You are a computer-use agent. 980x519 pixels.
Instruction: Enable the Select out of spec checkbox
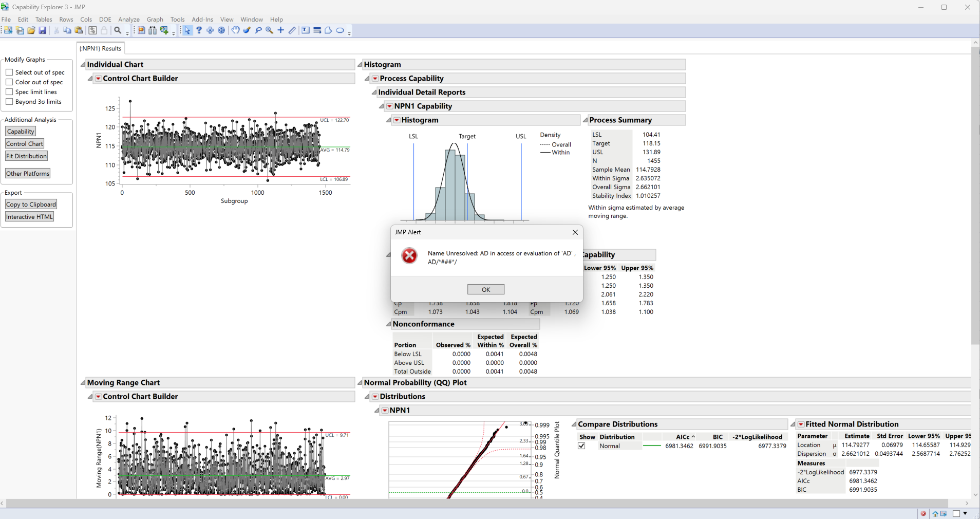point(9,72)
